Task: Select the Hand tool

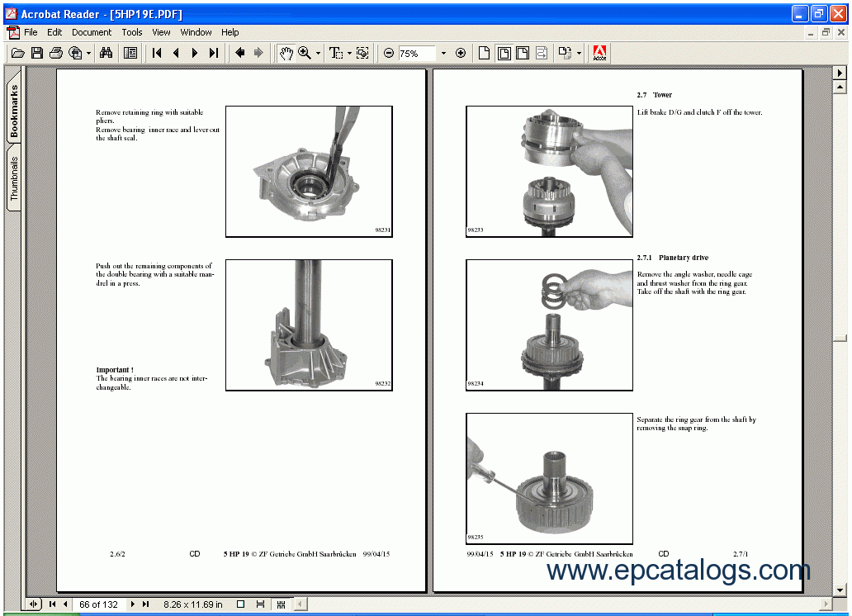Action: tap(286, 53)
